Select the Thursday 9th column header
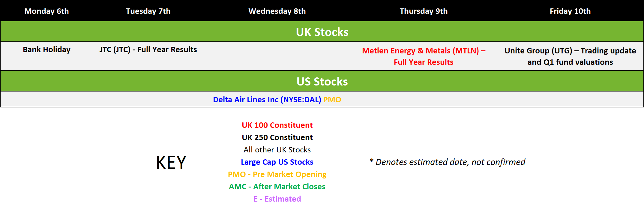Screen dimensions: 644x216 (424, 11)
